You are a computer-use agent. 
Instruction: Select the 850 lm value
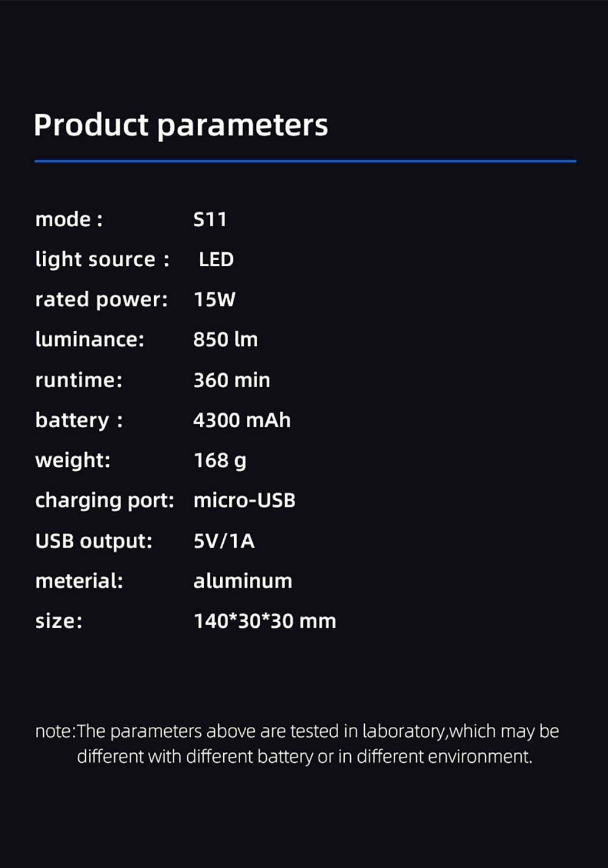point(225,339)
